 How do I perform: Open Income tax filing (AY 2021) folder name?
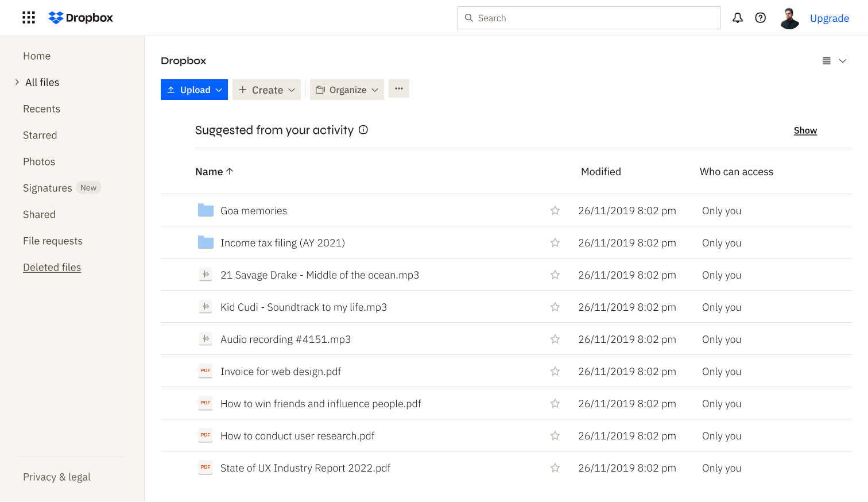[282, 242]
